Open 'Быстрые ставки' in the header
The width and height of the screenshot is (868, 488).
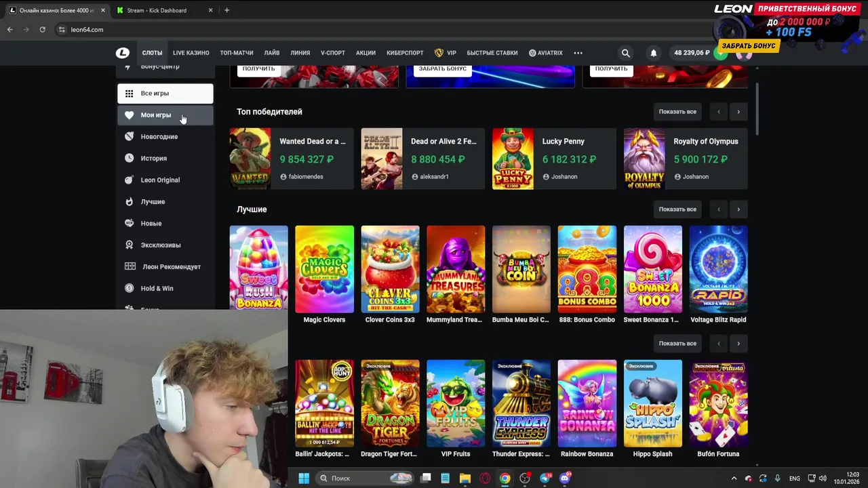pyautogui.click(x=492, y=53)
